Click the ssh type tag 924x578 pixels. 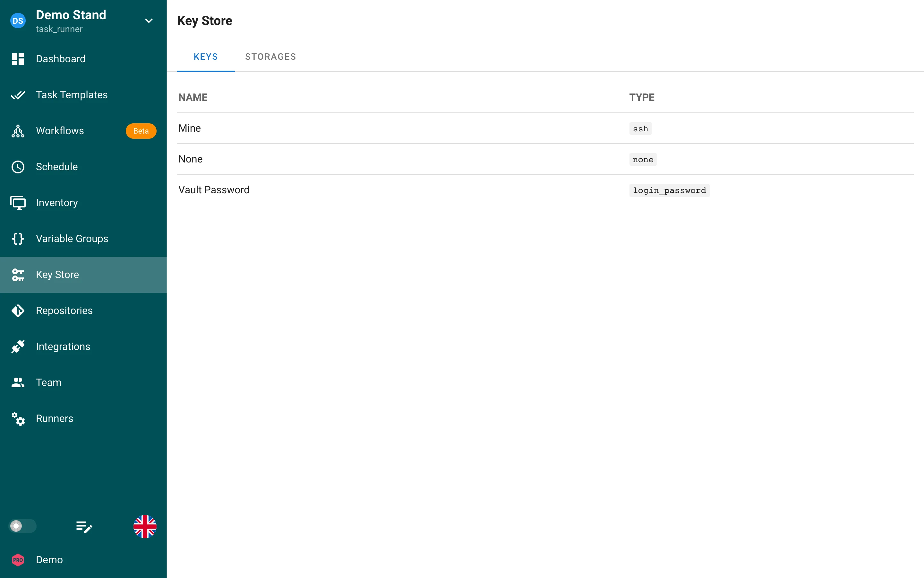pos(640,129)
